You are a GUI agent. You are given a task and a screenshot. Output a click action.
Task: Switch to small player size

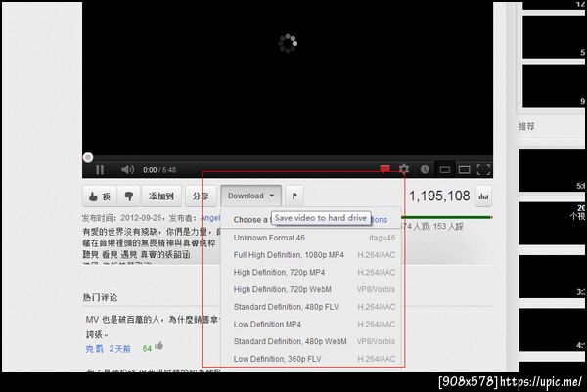pyautogui.click(x=445, y=170)
